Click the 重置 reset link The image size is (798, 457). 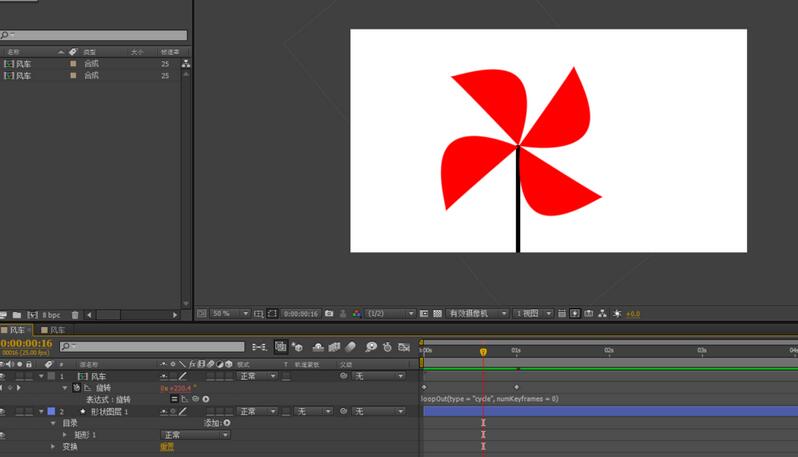point(167,447)
